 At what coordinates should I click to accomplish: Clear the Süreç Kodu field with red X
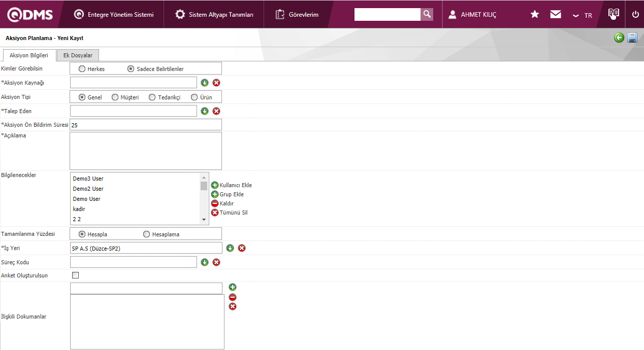tap(216, 262)
